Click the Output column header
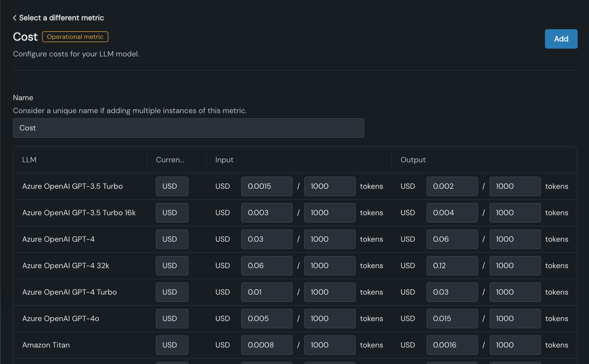Screen dimensions: 589x364 (x=413, y=160)
